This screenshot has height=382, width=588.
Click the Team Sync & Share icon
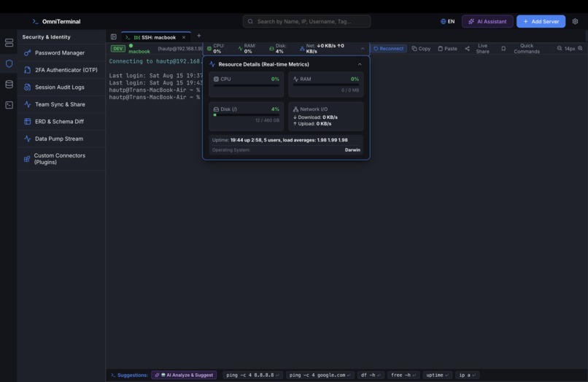[x=28, y=104]
